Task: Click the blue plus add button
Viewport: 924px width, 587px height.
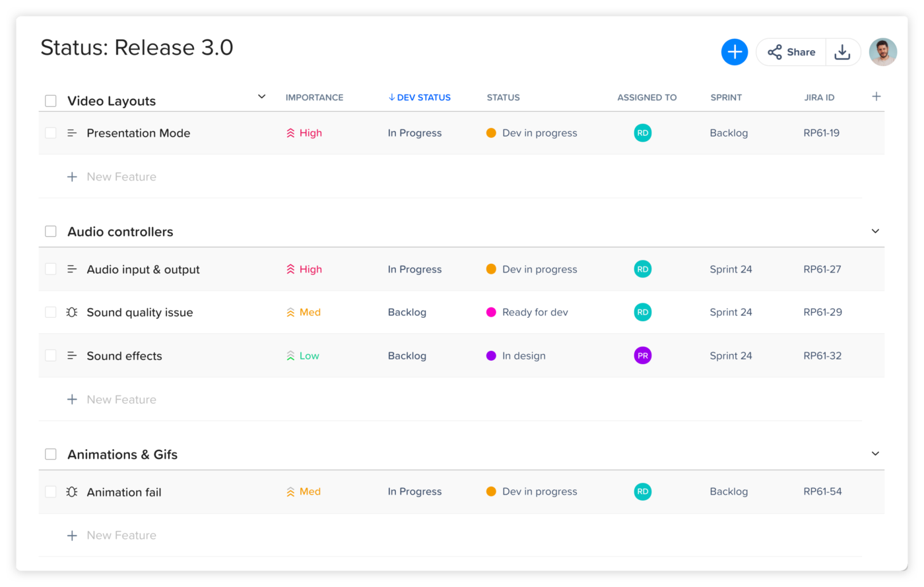Action: tap(734, 52)
